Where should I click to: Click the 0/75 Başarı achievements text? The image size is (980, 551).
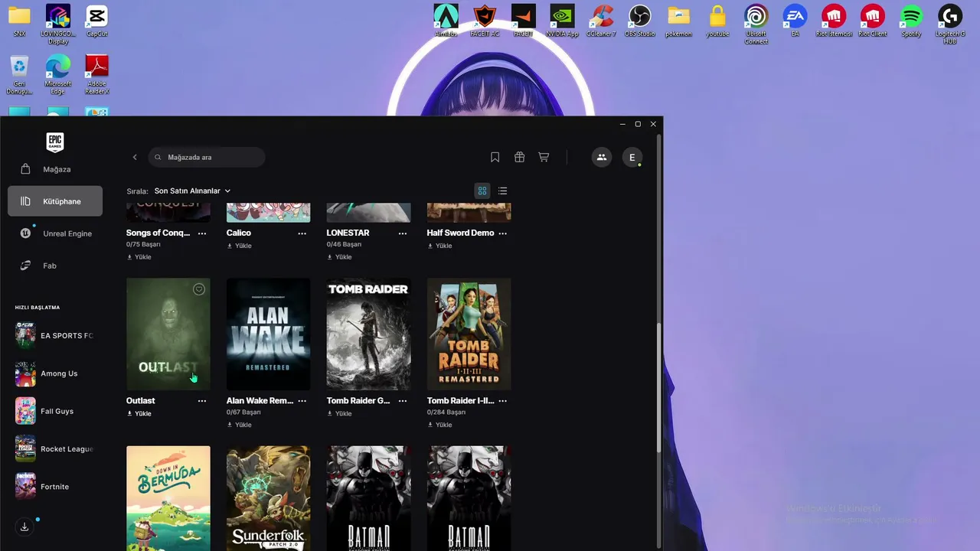pos(143,244)
